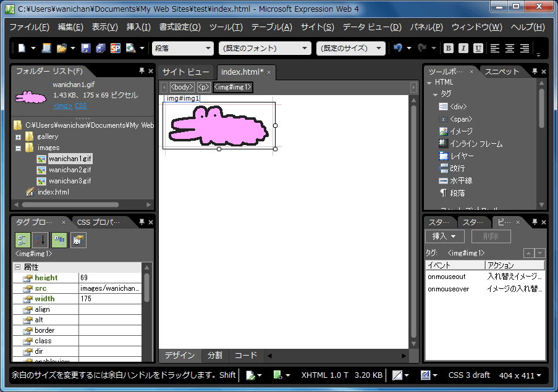Close the index.html tab
This screenshot has height=392, width=558.
tap(269, 72)
